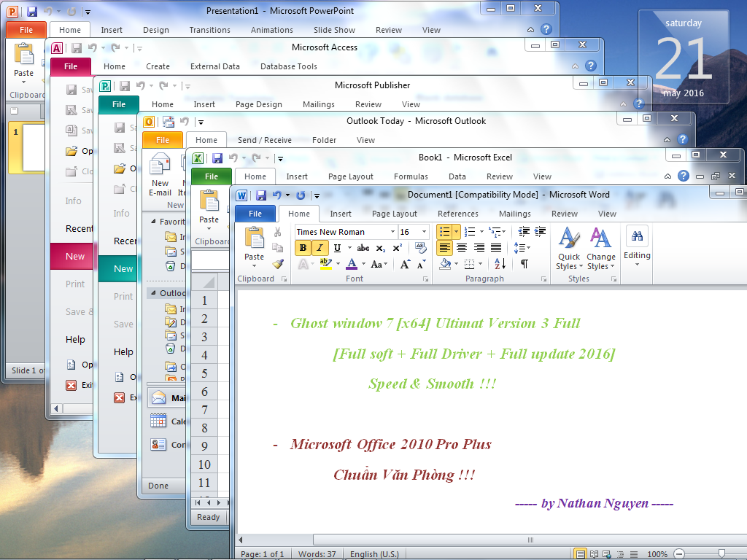Toggle Underline formatting in Word
This screenshot has height=560, width=747.
pyautogui.click(x=337, y=248)
